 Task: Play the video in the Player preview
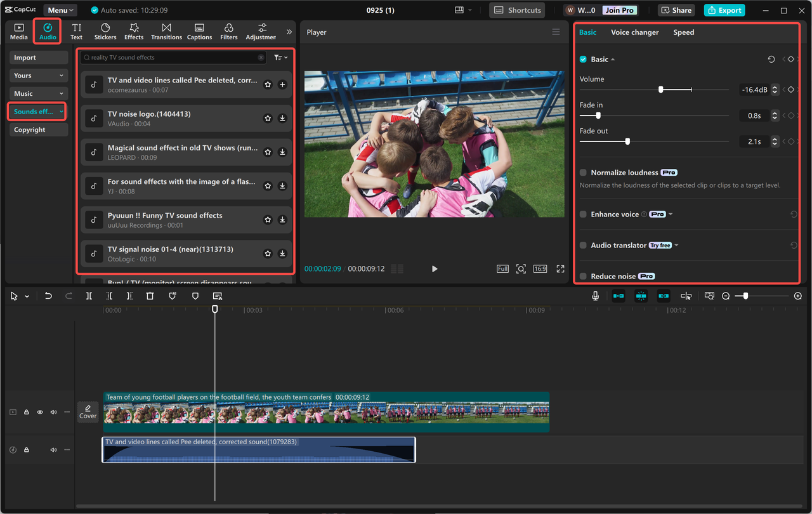(x=435, y=268)
